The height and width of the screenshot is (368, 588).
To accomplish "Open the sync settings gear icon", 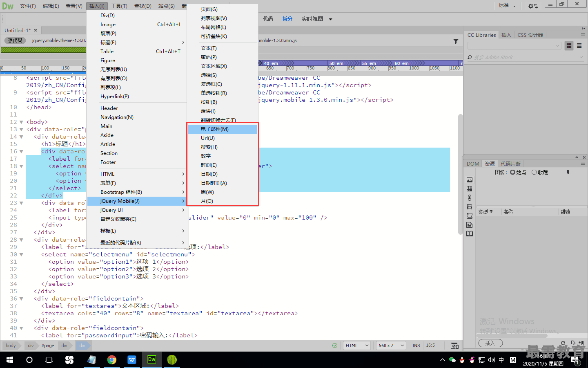I will (x=533, y=6).
